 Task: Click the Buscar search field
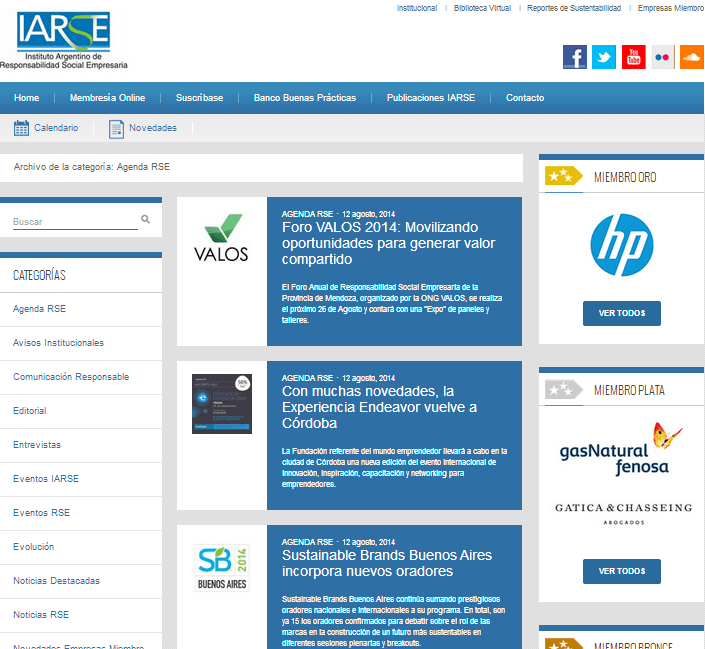74,221
